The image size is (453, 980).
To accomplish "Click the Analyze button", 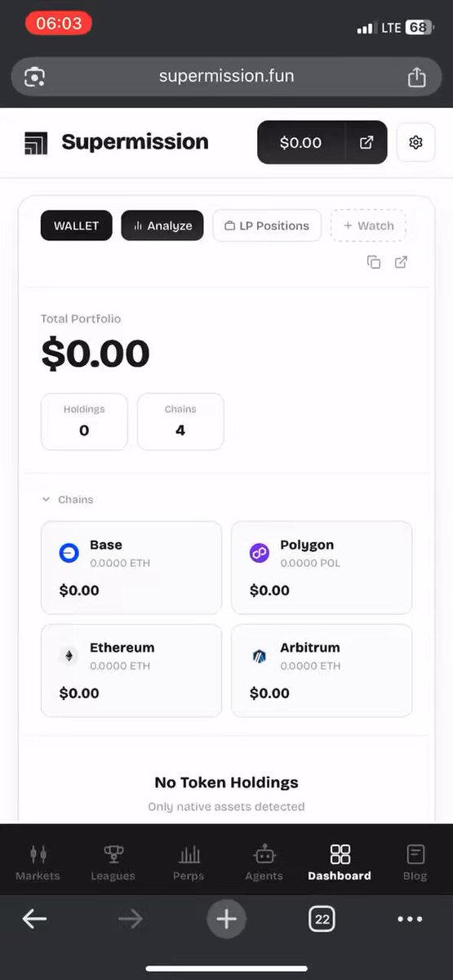I will click(x=162, y=225).
